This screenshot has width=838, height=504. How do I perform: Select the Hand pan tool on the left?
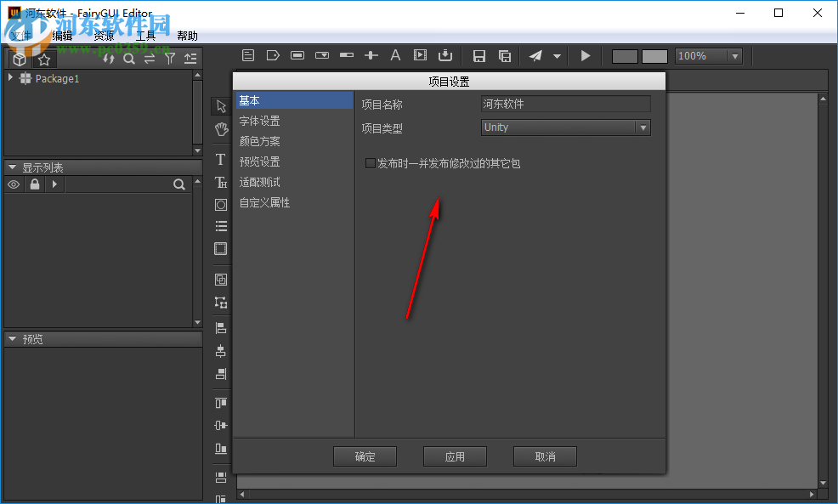click(x=220, y=129)
